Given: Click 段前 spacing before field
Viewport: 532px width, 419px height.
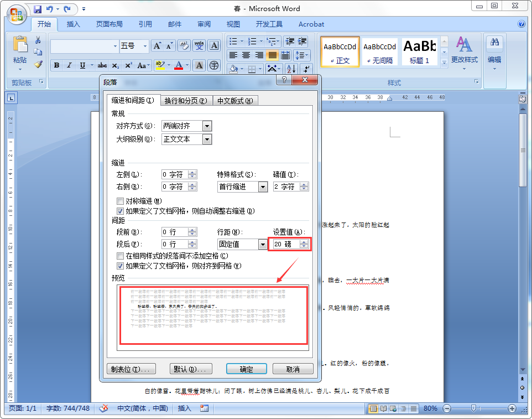Looking at the screenshot, I should (x=175, y=232).
